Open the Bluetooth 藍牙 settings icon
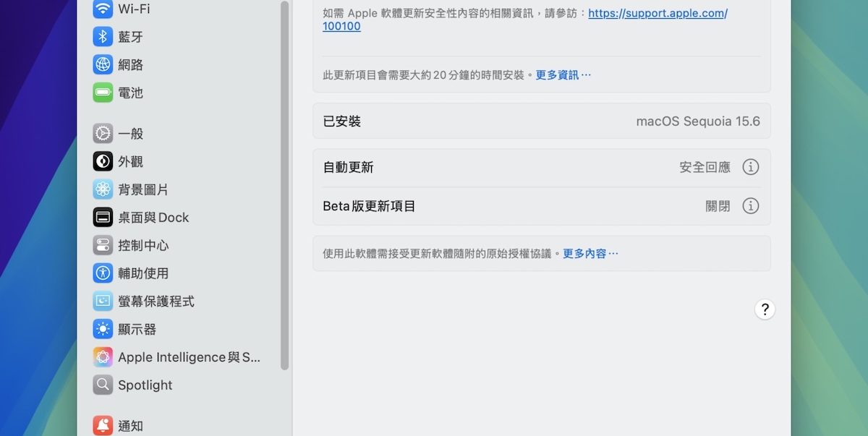868x436 pixels. (103, 37)
